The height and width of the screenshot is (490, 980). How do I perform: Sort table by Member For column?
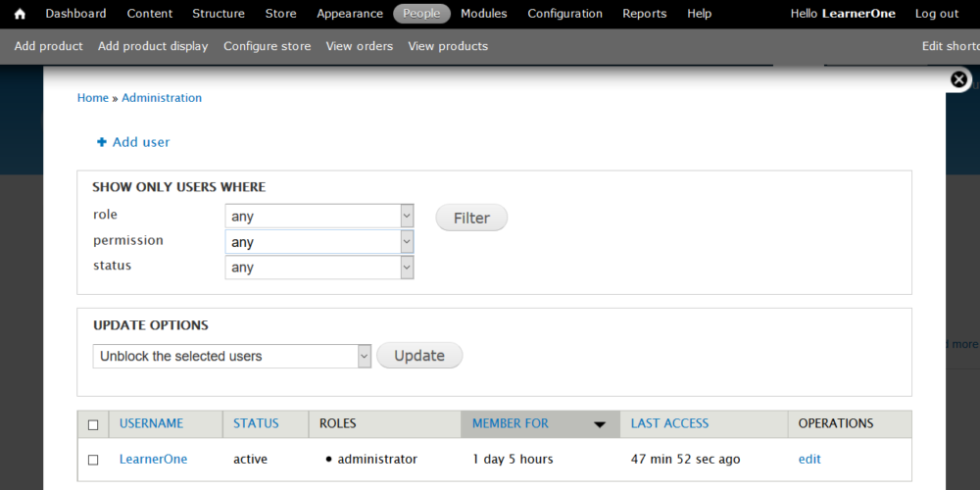pyautogui.click(x=511, y=423)
